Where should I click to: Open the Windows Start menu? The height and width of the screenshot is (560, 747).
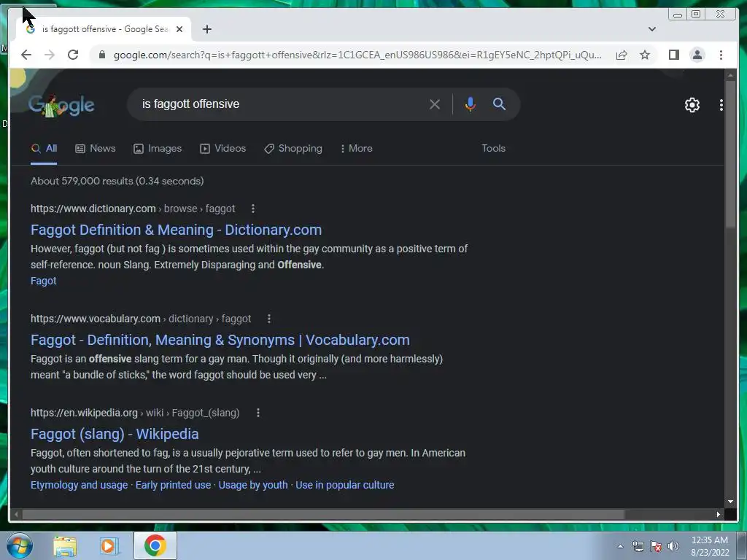click(x=20, y=545)
